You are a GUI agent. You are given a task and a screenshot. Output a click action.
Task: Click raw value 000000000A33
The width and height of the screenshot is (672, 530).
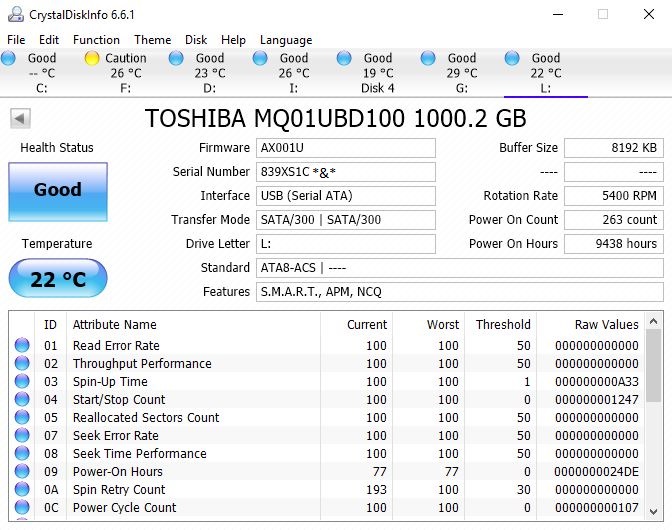tap(597, 381)
